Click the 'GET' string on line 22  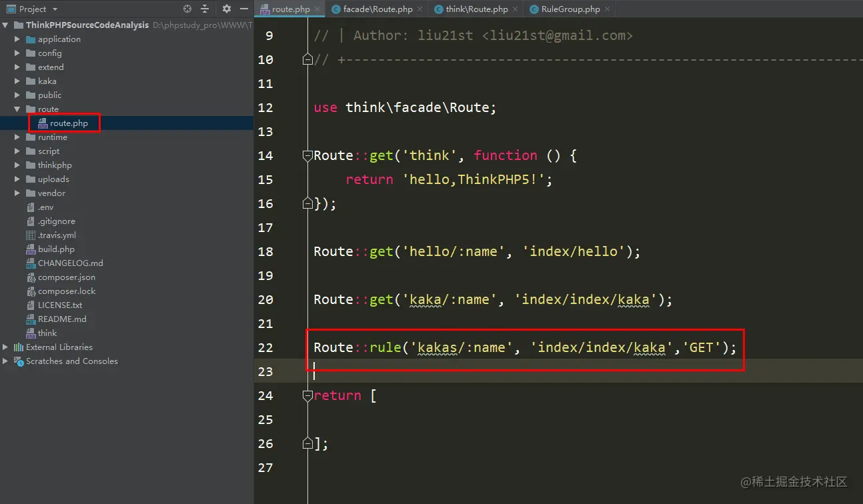point(701,347)
